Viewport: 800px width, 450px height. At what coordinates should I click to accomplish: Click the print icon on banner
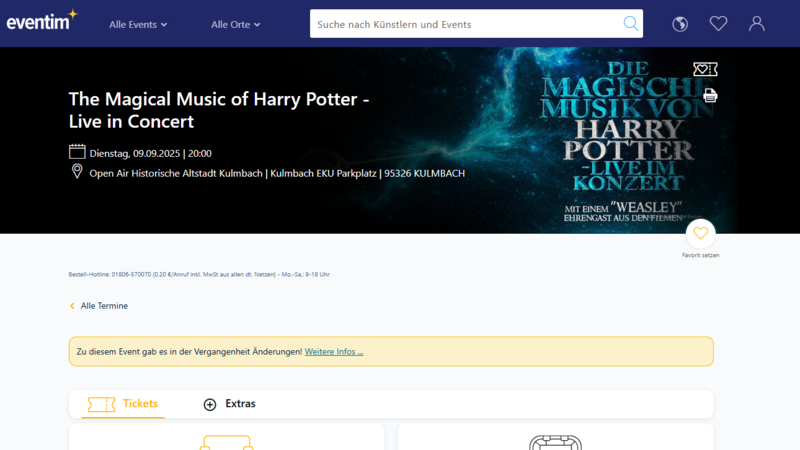[x=710, y=95]
